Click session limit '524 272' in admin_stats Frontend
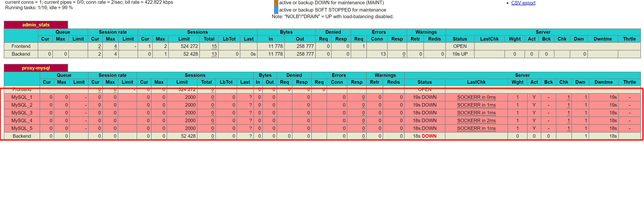This screenshot has height=204, width=644. (x=189, y=46)
